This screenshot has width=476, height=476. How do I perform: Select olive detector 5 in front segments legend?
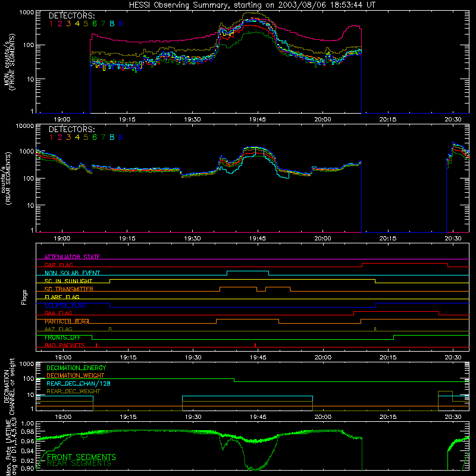(86, 24)
